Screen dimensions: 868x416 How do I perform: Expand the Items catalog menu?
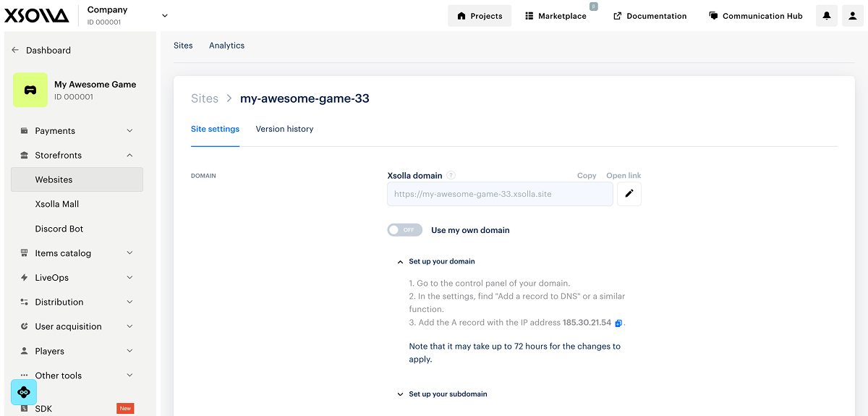click(77, 253)
